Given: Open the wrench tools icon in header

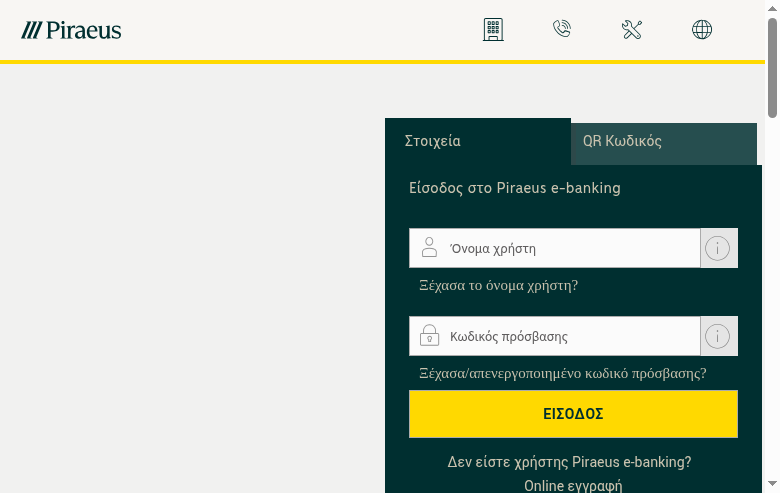Looking at the screenshot, I should [x=632, y=30].
